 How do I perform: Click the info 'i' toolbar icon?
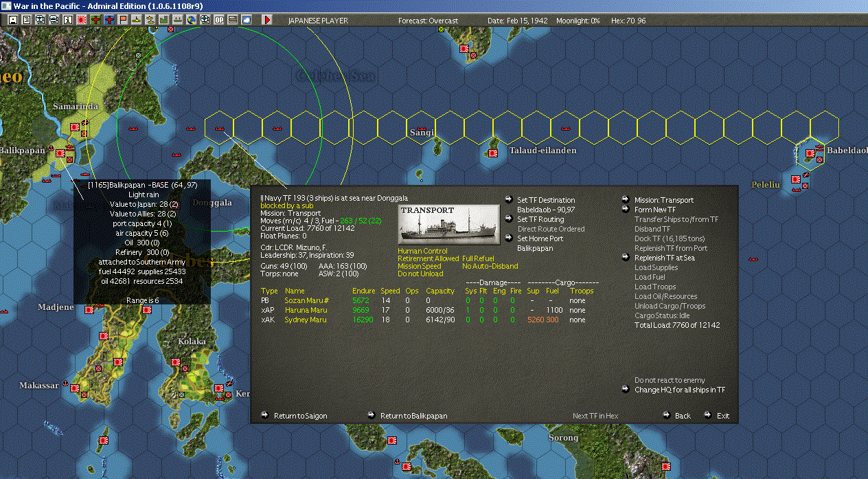67,20
